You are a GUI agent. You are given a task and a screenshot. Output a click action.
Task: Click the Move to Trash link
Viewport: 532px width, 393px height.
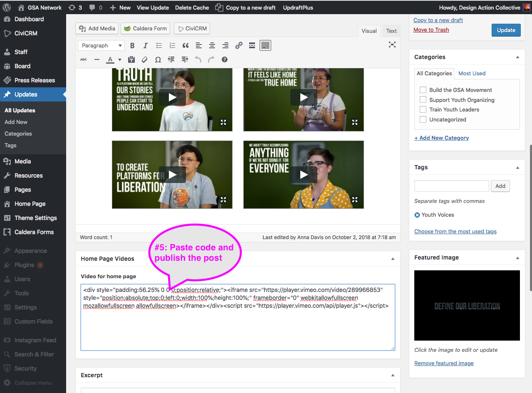point(431,30)
